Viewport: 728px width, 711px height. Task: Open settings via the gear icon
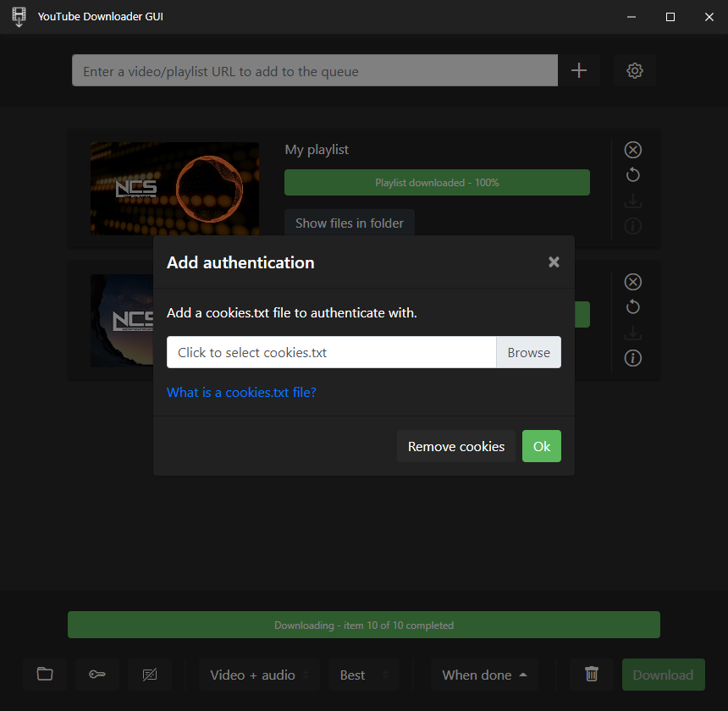pos(634,70)
